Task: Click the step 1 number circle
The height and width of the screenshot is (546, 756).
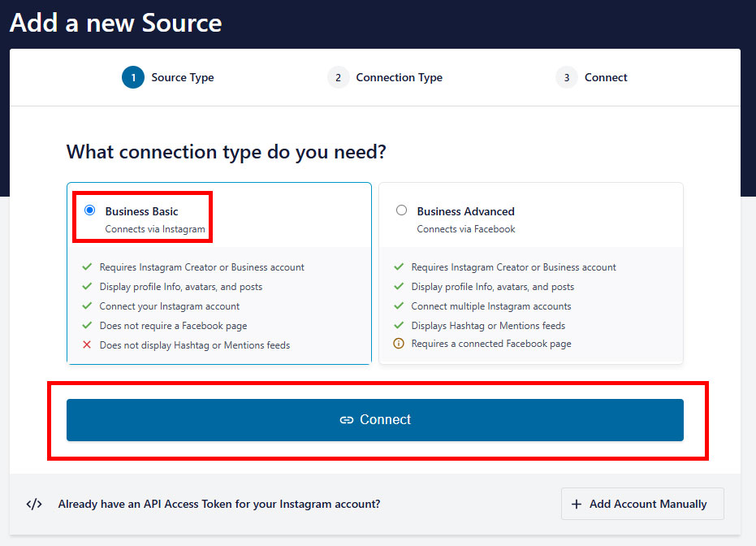Action: pyautogui.click(x=133, y=77)
